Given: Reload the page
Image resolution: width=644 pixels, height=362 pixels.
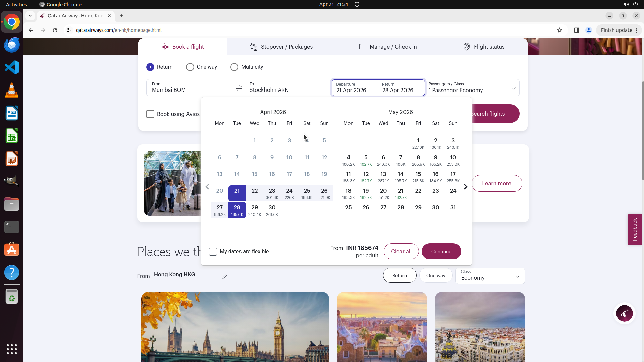Looking at the screenshot, I should (55, 30).
